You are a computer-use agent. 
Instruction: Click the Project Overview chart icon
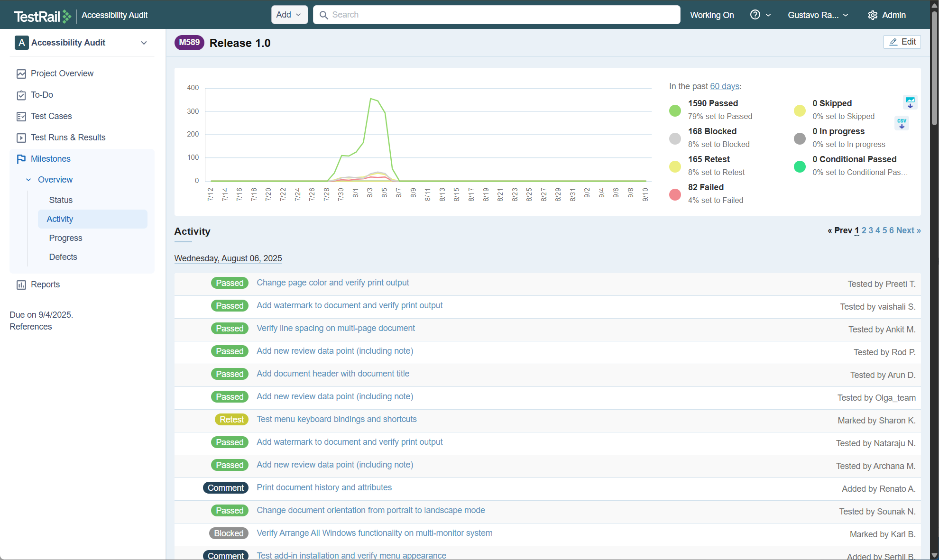[x=21, y=74]
